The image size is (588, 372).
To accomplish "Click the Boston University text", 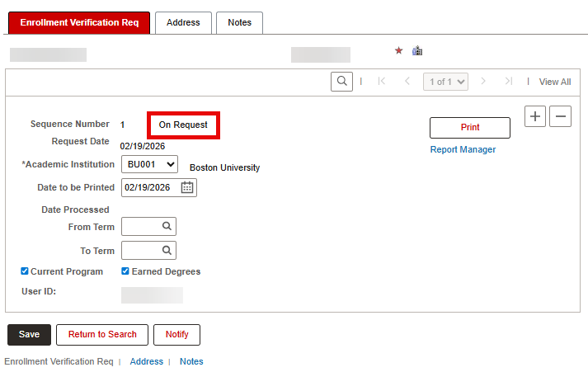I will point(224,167).
